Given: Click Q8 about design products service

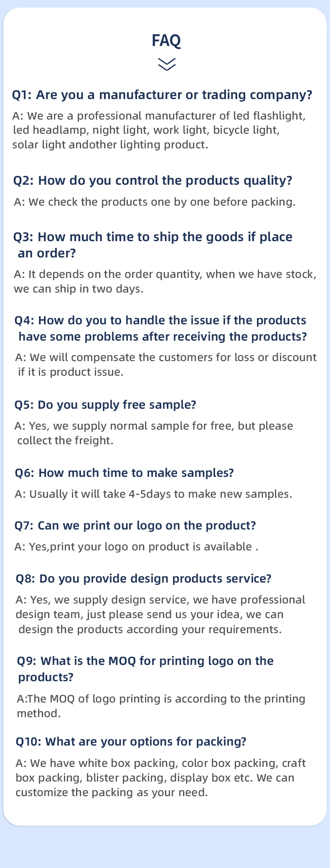Looking at the screenshot, I should (144, 579).
